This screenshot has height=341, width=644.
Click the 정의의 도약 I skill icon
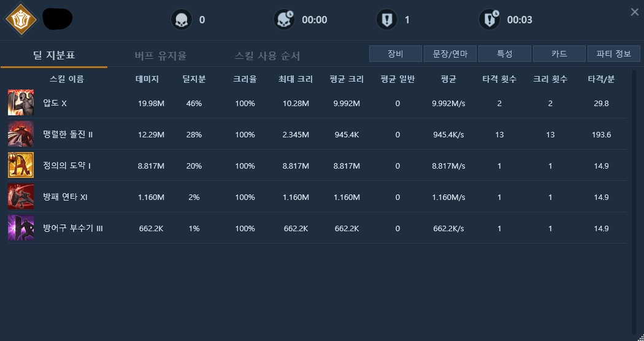[21, 166]
